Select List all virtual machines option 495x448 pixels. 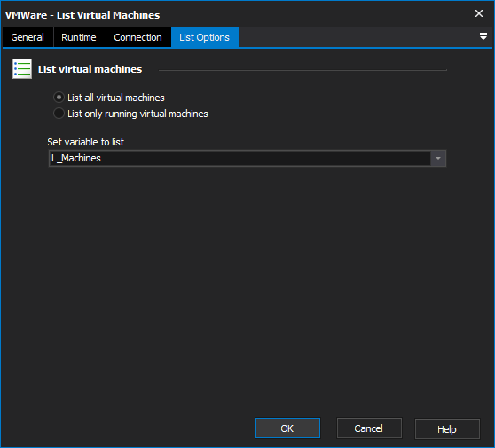pyautogui.click(x=59, y=98)
